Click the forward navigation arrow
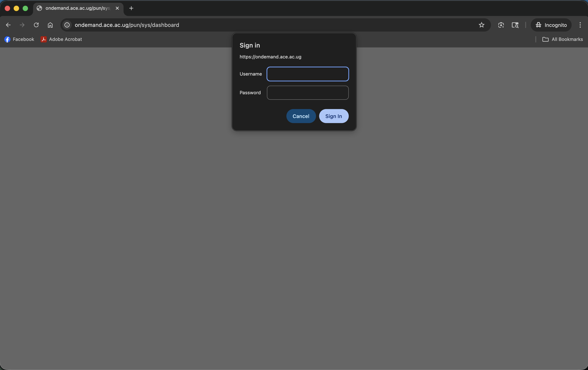Image resolution: width=588 pixels, height=370 pixels. pyautogui.click(x=22, y=25)
